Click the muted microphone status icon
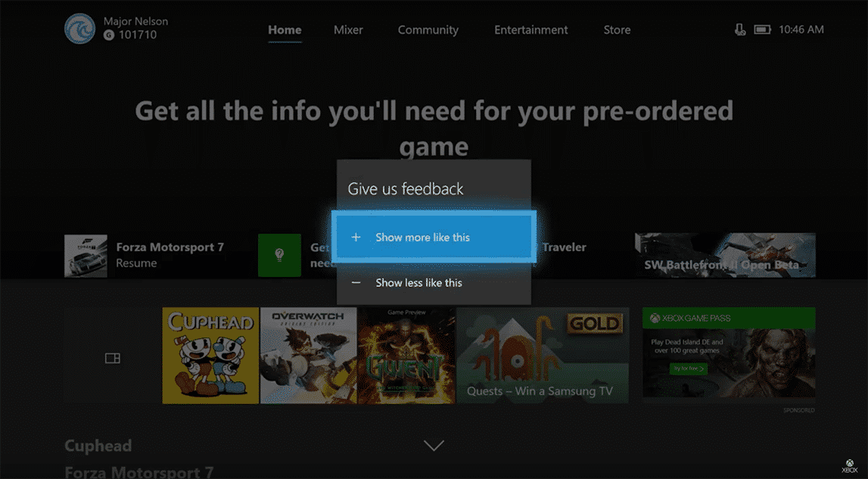This screenshot has height=479, width=868. [x=739, y=30]
